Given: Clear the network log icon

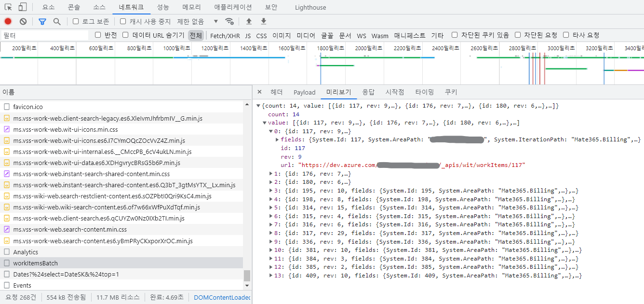Looking at the screenshot, I should tap(23, 21).
